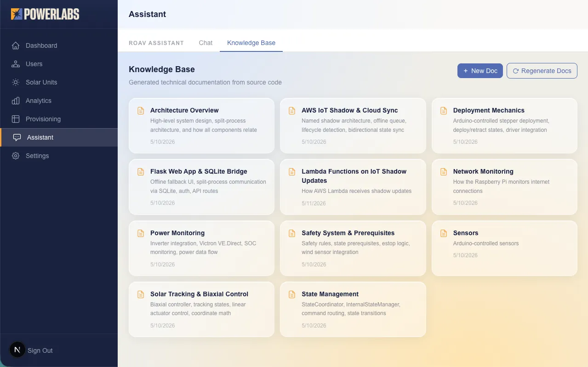Create a new doc with New Doc

(x=480, y=71)
